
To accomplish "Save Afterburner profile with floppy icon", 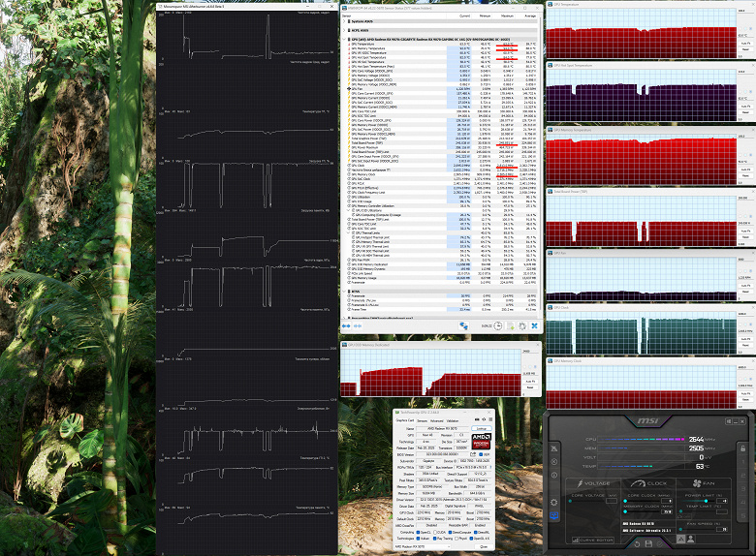I will [648, 544].
